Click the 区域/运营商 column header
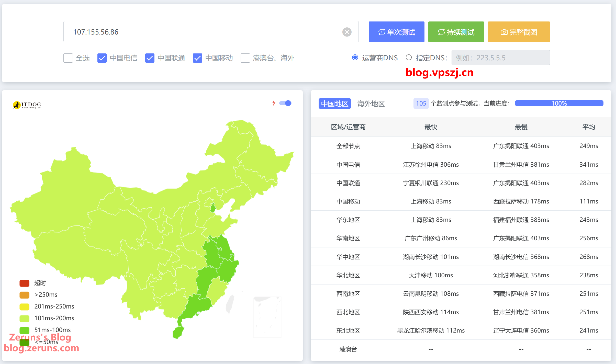 click(x=348, y=127)
